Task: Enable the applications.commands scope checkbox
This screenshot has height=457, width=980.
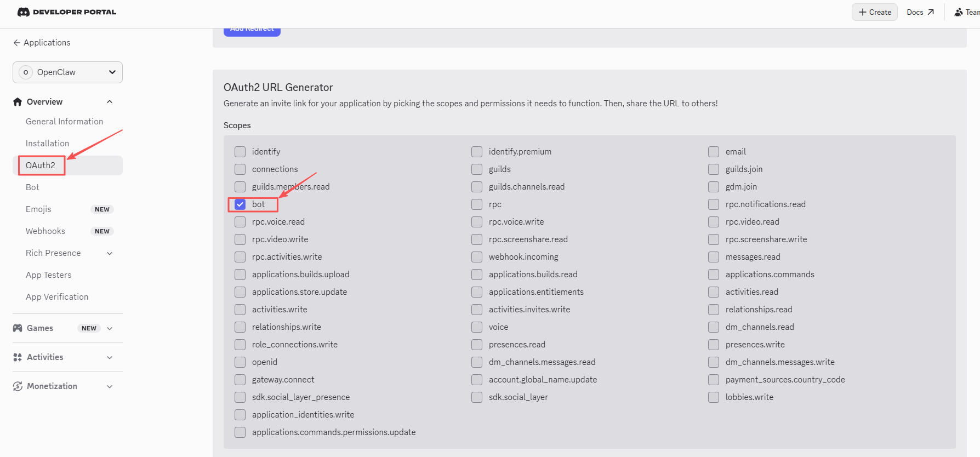Action: [x=714, y=275]
